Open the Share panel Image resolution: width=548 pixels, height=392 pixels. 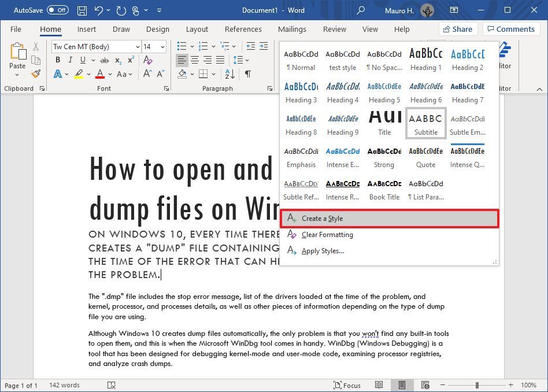pyautogui.click(x=458, y=29)
